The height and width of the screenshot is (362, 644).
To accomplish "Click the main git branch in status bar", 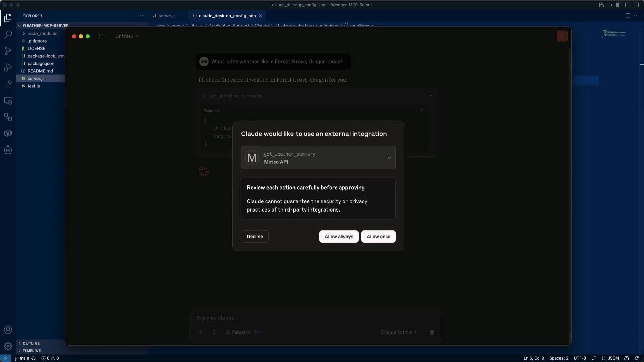I will [22, 358].
